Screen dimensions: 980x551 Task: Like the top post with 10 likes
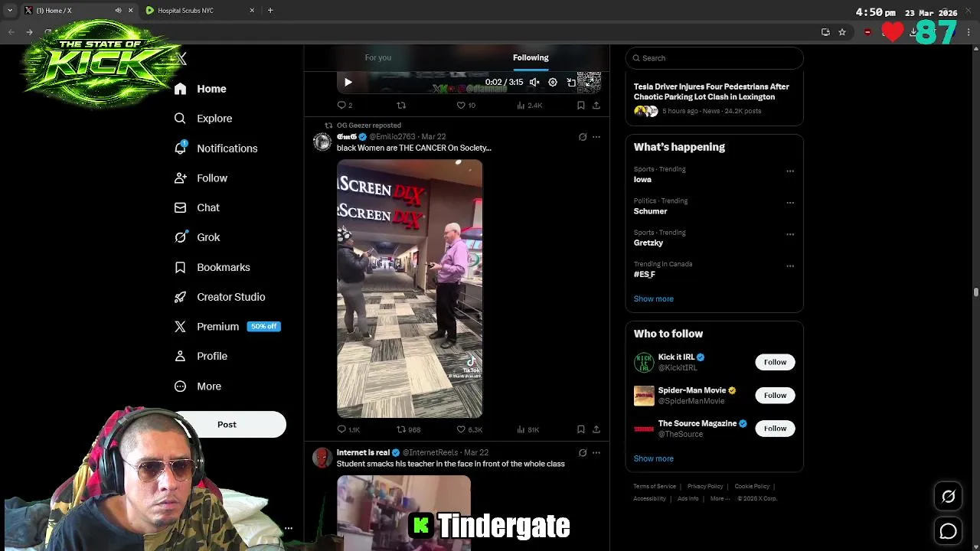466,105
